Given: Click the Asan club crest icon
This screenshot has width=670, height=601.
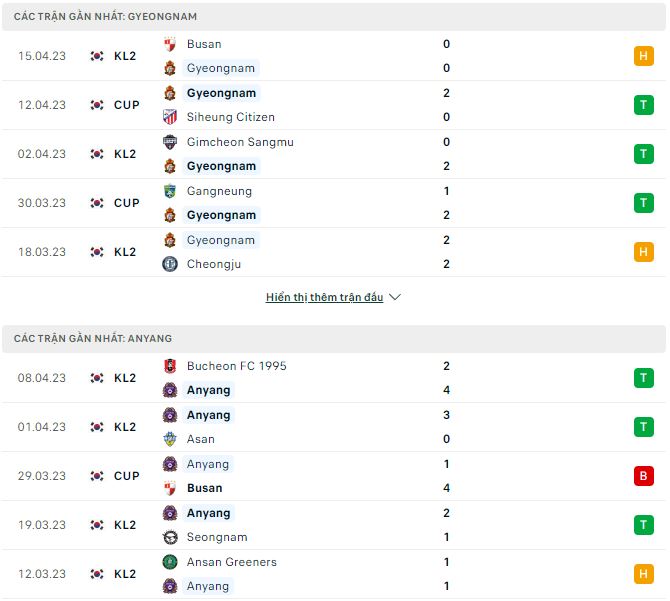Looking at the screenshot, I should click(x=170, y=439).
